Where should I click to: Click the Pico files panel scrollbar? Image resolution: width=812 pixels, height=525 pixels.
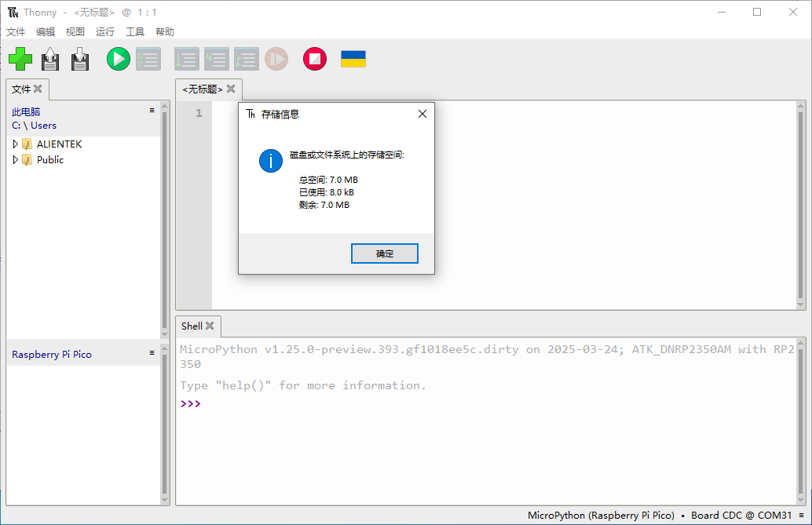click(165, 425)
